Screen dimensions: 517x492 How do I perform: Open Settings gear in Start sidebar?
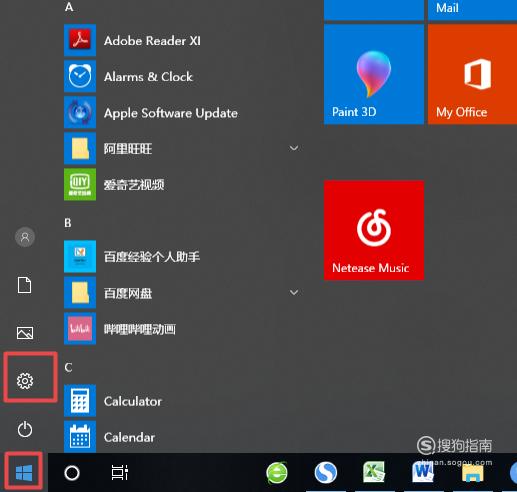click(25, 381)
